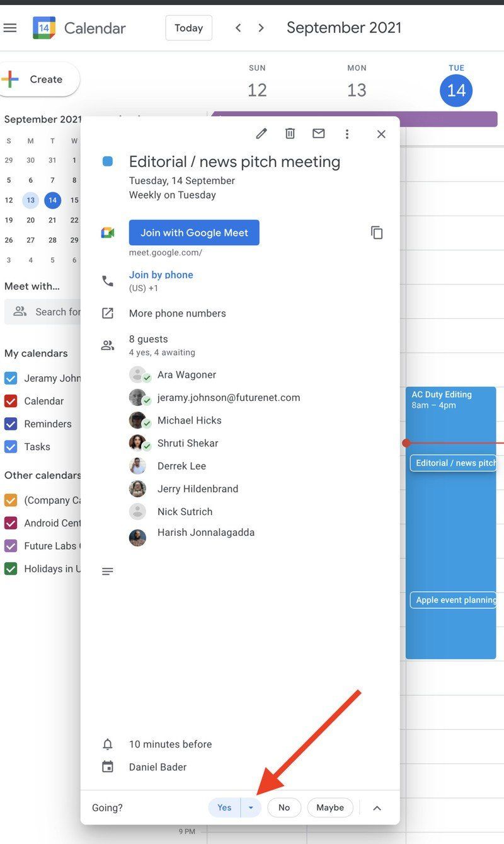504x844 pixels.
Task: Uncheck the Calendar checkbox
Action: [11, 401]
